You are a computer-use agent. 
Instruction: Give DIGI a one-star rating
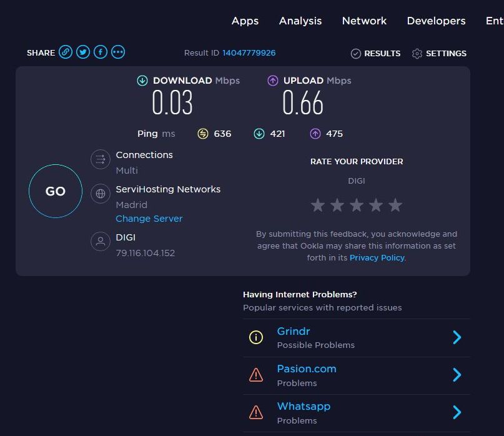point(318,205)
